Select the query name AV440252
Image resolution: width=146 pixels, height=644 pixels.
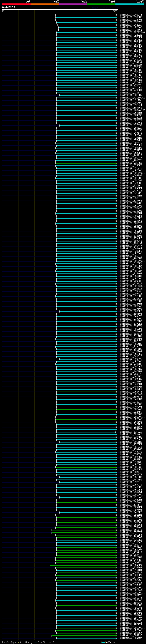[x=8, y=8]
